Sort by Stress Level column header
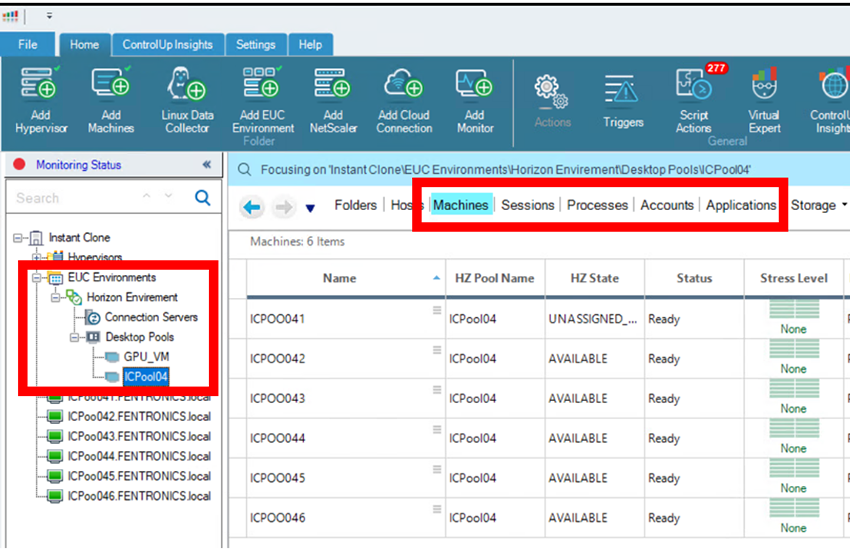The height and width of the screenshot is (549, 850). point(794,279)
